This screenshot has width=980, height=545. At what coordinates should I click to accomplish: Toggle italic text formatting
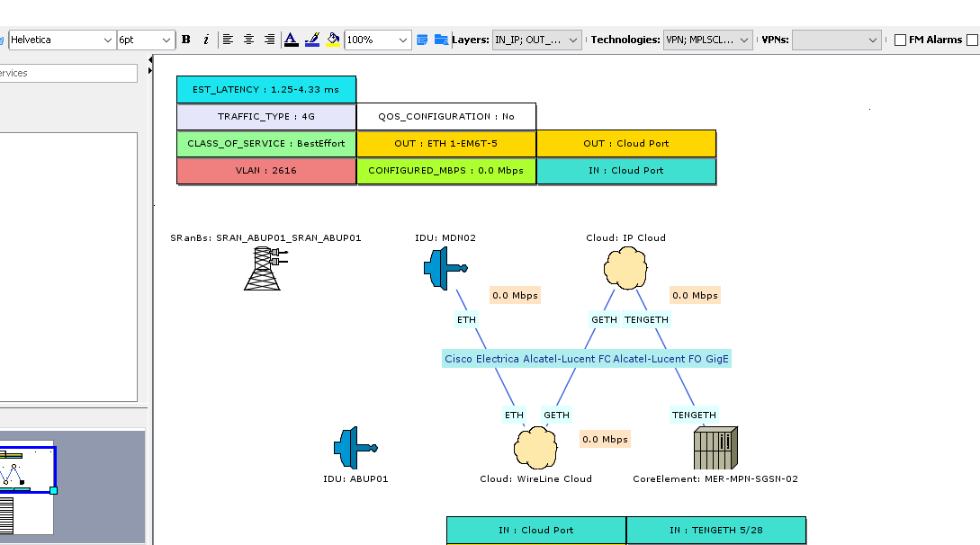coord(206,40)
